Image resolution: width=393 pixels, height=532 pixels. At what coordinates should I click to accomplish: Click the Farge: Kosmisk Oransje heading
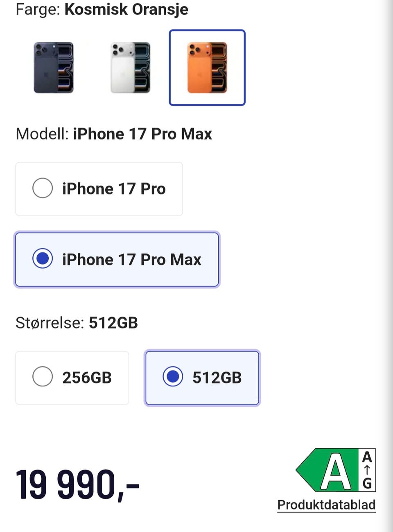pyautogui.click(x=102, y=9)
